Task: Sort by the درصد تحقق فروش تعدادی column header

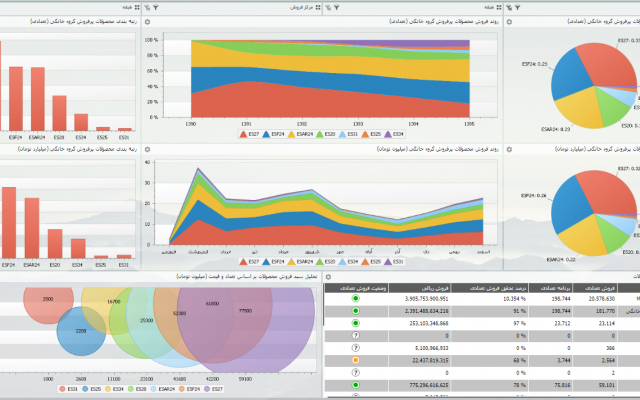Action: [x=489, y=288]
